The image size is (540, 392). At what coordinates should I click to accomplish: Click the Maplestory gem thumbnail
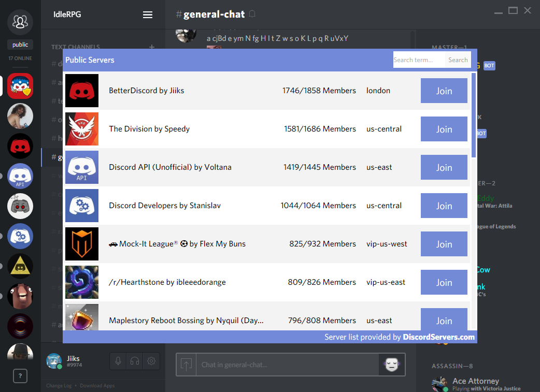click(x=82, y=317)
